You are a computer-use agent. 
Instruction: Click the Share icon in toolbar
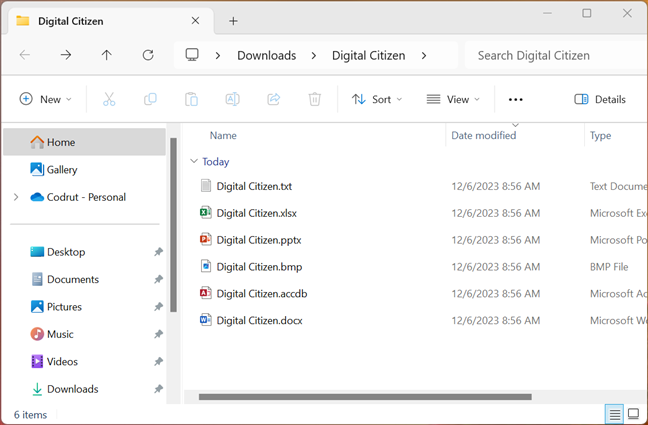pyautogui.click(x=273, y=99)
